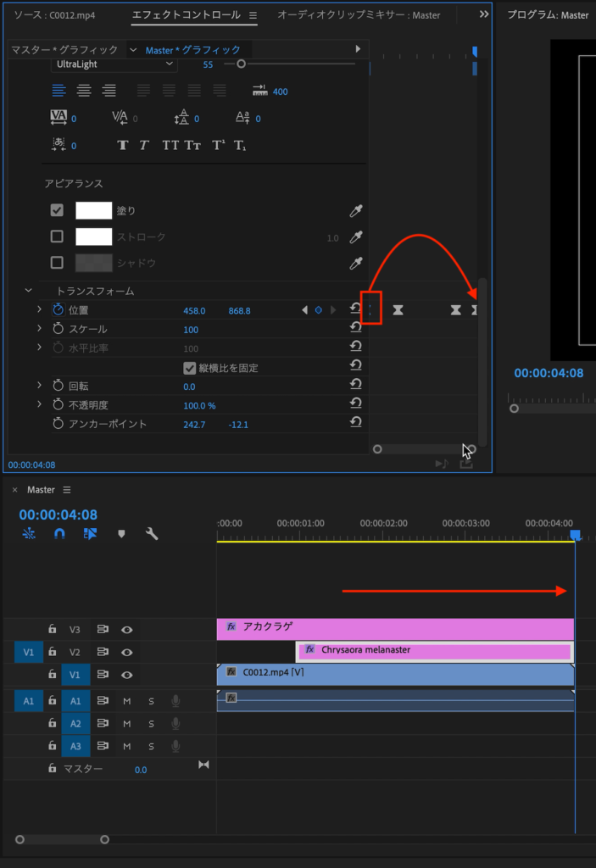Image resolution: width=596 pixels, height=868 pixels.
Task: Toggle the position stopwatch animation icon
Action: [x=58, y=310]
